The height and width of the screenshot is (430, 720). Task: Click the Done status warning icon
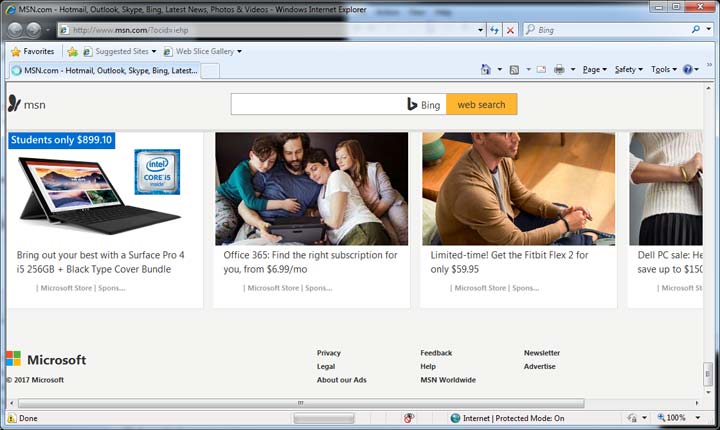pyautogui.click(x=11, y=418)
